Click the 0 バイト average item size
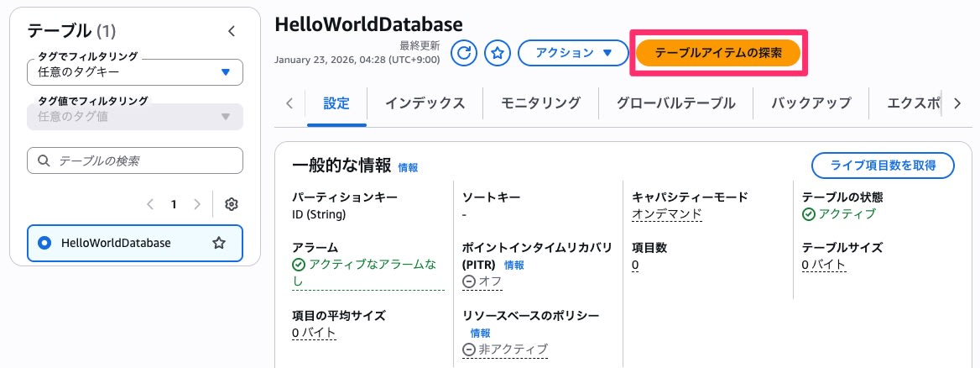The height and width of the screenshot is (368, 980). click(314, 333)
